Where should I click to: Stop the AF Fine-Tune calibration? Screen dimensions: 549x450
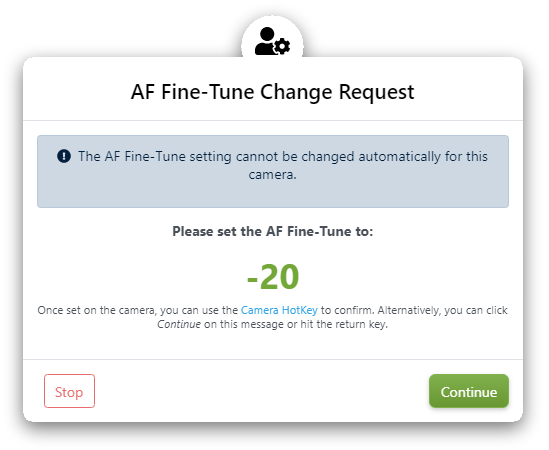click(69, 391)
